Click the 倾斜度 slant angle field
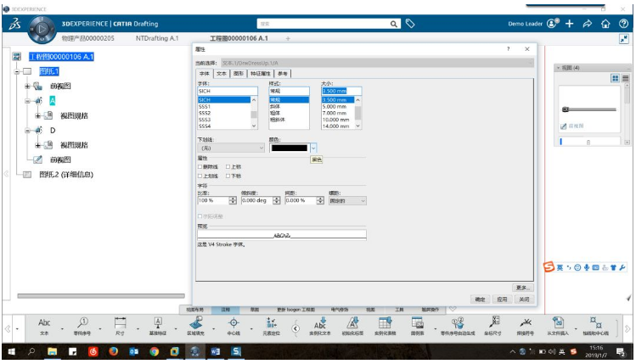Viewport: 636px width, 364px height. [x=256, y=200]
